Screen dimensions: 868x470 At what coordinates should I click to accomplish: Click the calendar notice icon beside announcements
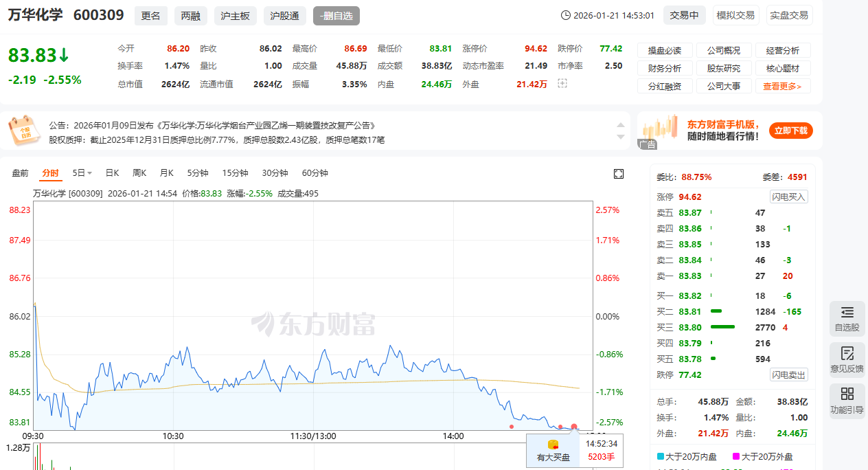point(24,131)
